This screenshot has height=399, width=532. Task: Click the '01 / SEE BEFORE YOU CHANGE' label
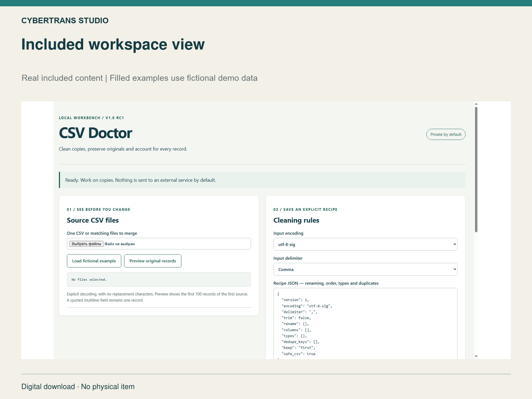[98, 209]
